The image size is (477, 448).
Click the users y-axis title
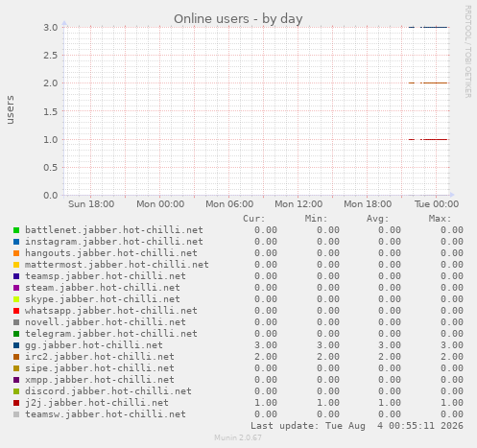[x=10, y=109]
